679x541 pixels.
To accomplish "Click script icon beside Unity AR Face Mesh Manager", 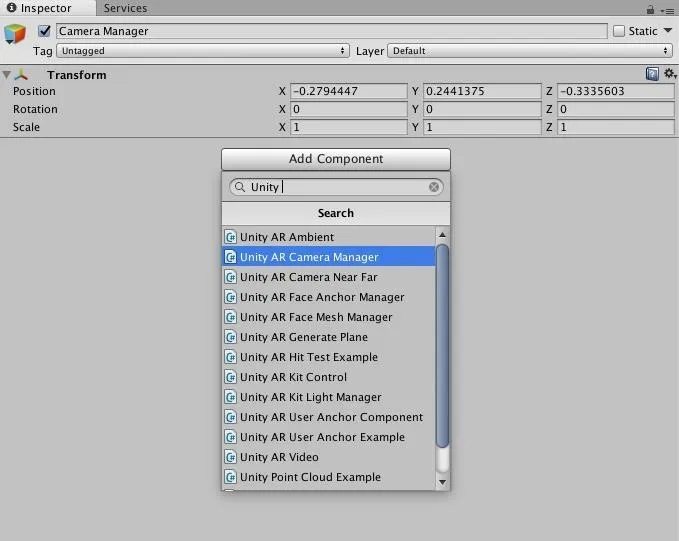I will [x=230, y=317].
